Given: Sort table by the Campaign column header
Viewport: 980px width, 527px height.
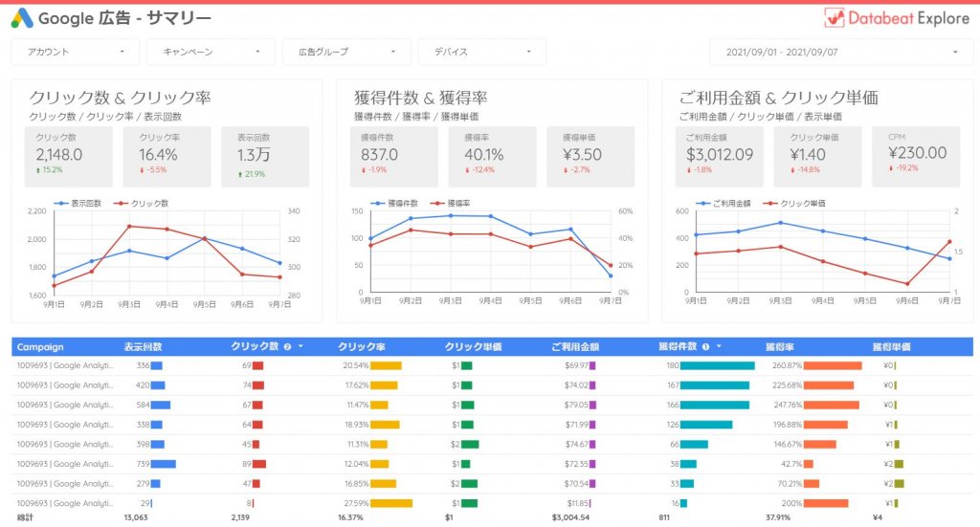Looking at the screenshot, I should click(40, 347).
